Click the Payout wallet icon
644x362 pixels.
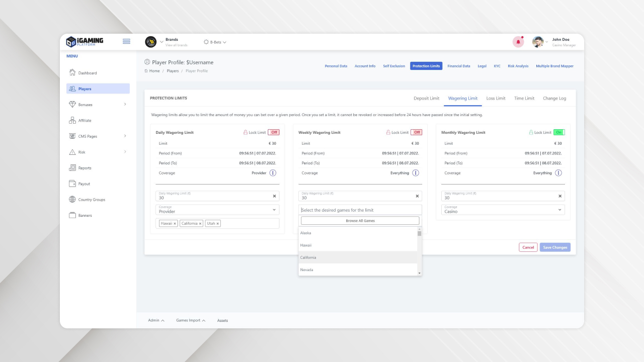click(72, 184)
